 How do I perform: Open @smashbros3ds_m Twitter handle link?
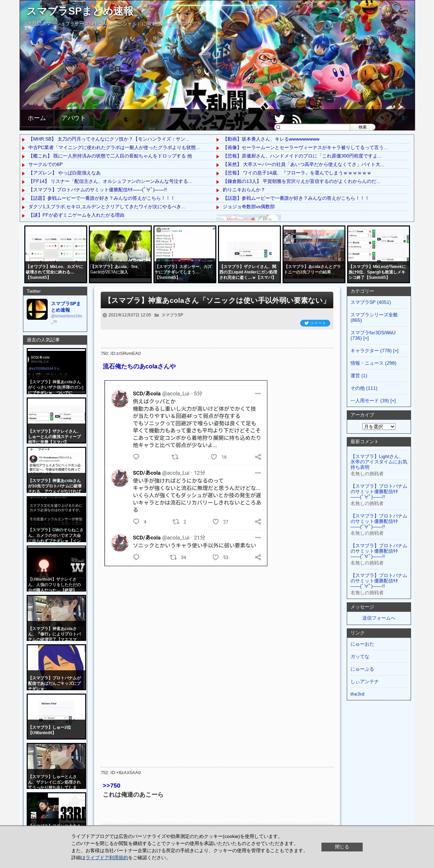tap(67, 318)
